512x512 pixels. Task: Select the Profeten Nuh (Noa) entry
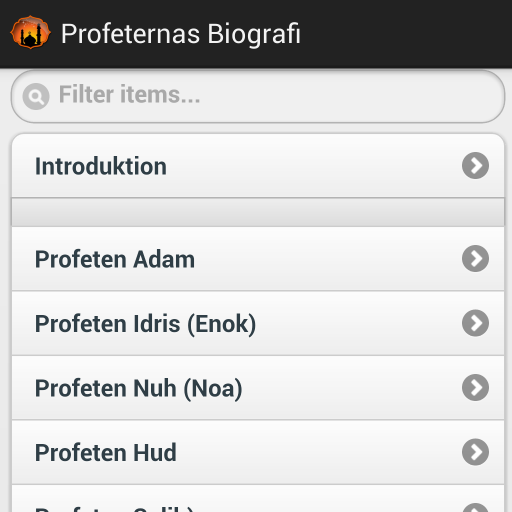pyautogui.click(x=258, y=388)
